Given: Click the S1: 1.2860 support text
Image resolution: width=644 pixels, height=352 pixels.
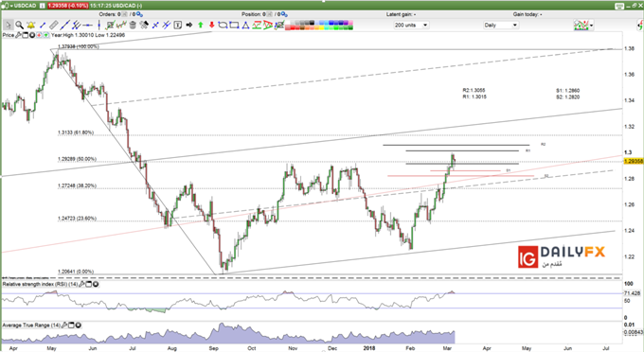Looking at the screenshot, I should click(x=568, y=90).
